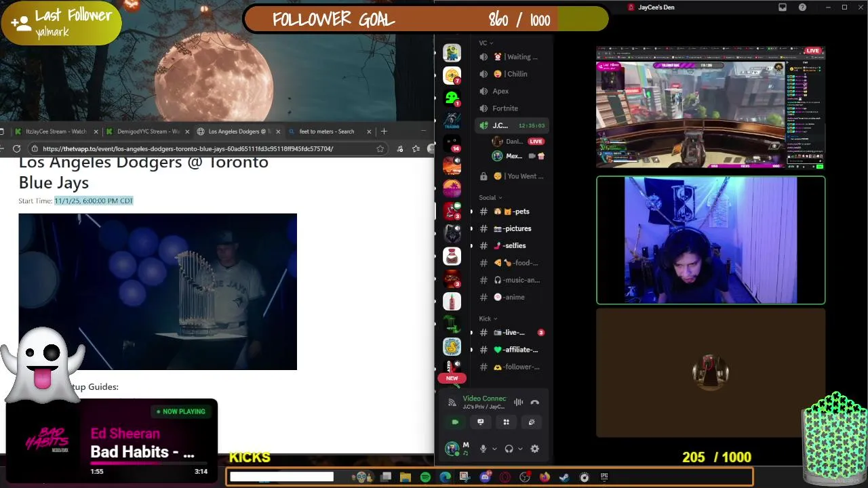The image size is (868, 488).
Task: Focus the purple-lit webcam video tile
Action: [x=711, y=240]
